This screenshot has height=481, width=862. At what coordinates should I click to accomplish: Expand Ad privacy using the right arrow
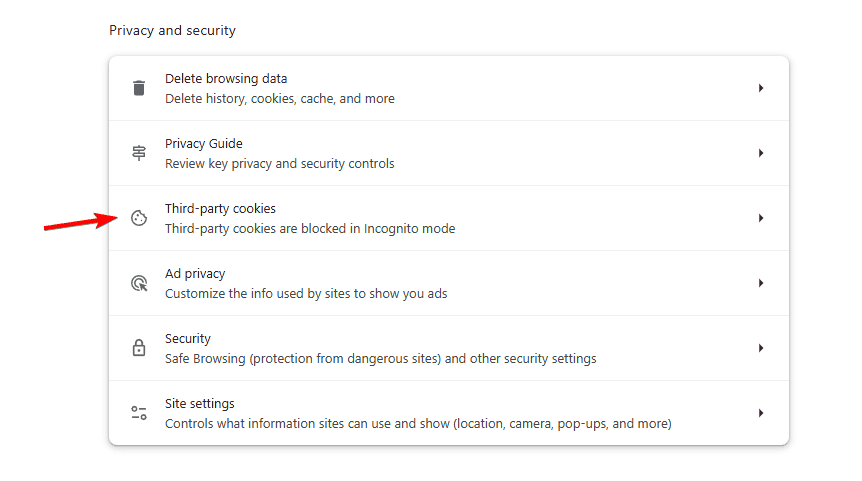point(761,283)
